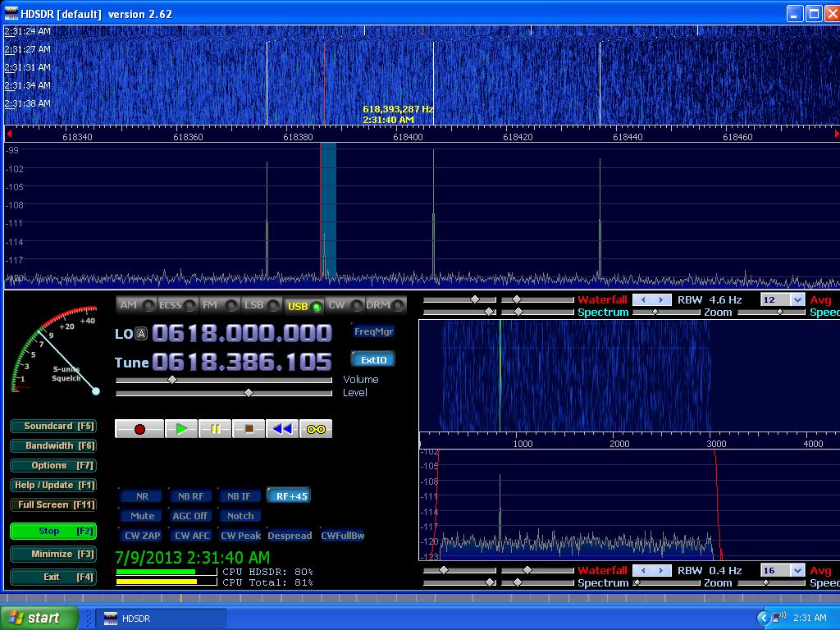Open Soundcard [F5] settings
840x630 pixels.
pyautogui.click(x=53, y=427)
